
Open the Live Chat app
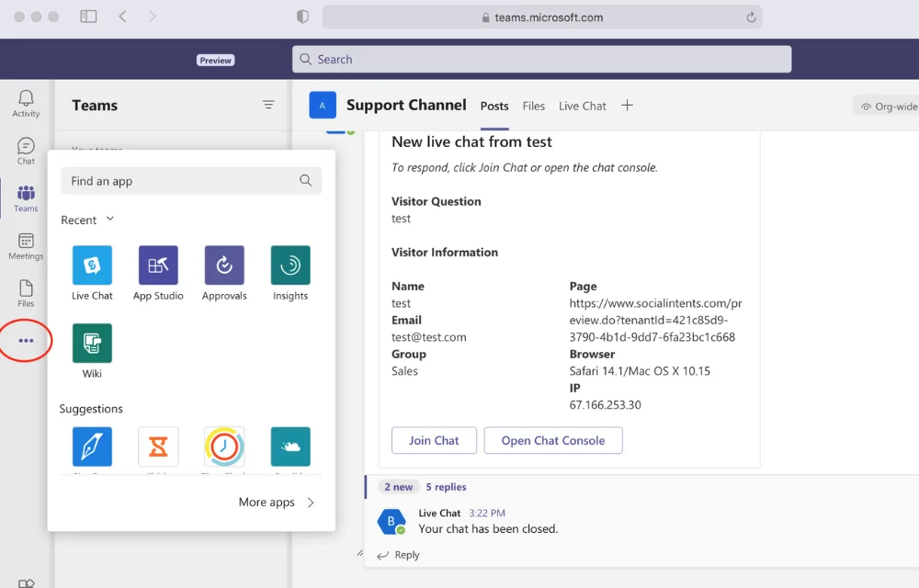tap(92, 266)
